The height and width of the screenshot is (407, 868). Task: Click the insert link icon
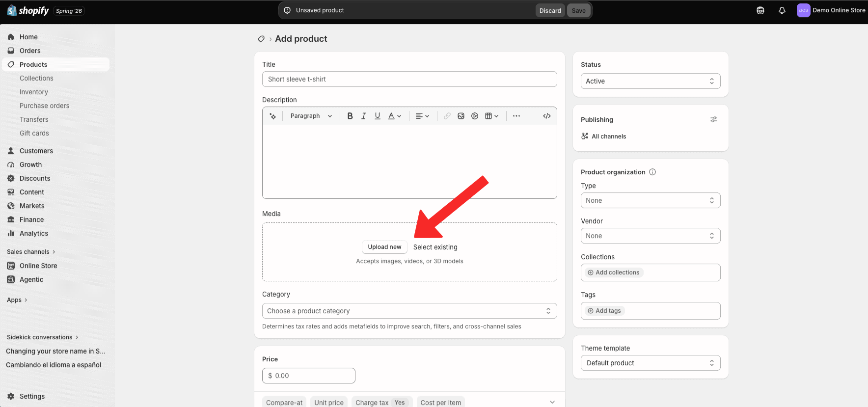tap(447, 116)
